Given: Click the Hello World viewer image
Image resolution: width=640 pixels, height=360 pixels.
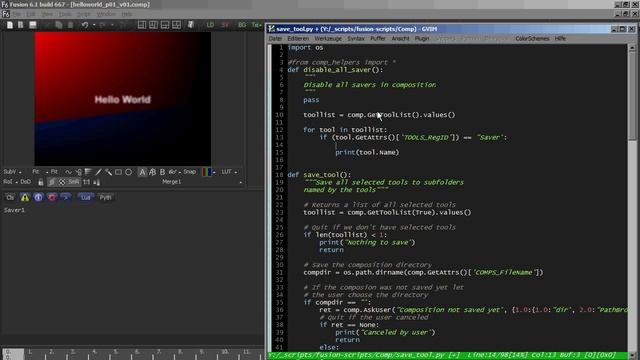Looking at the screenshot, I should [122, 99].
